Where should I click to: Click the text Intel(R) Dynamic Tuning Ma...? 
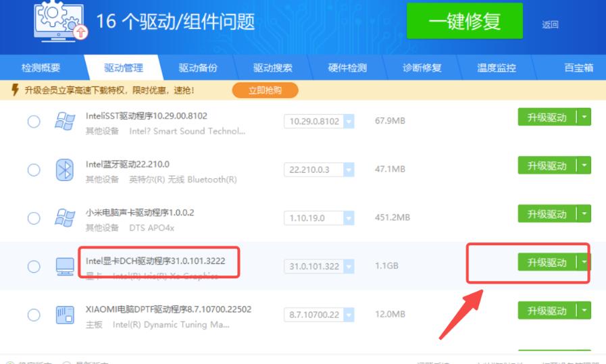click(171, 325)
